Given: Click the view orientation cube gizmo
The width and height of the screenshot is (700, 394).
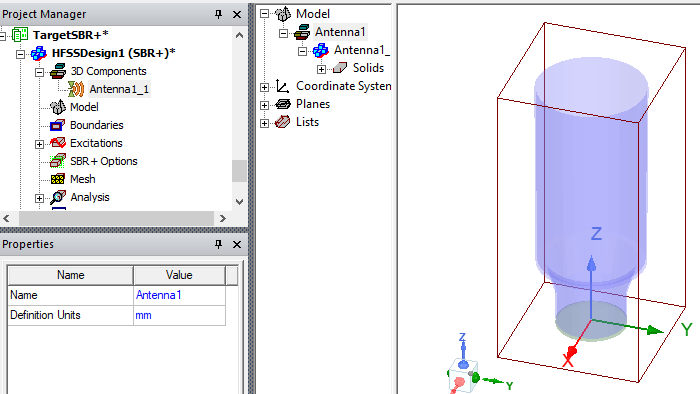Looking at the screenshot, I should tap(464, 376).
